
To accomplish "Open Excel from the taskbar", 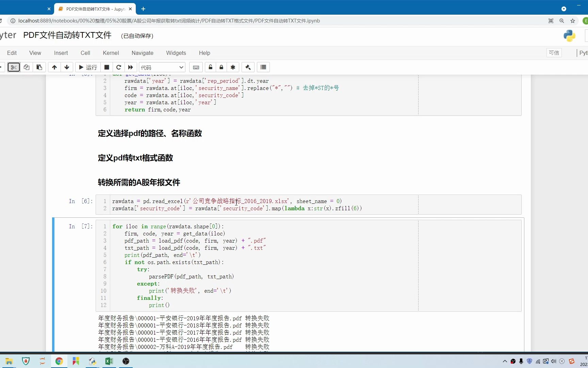I will (x=109, y=361).
